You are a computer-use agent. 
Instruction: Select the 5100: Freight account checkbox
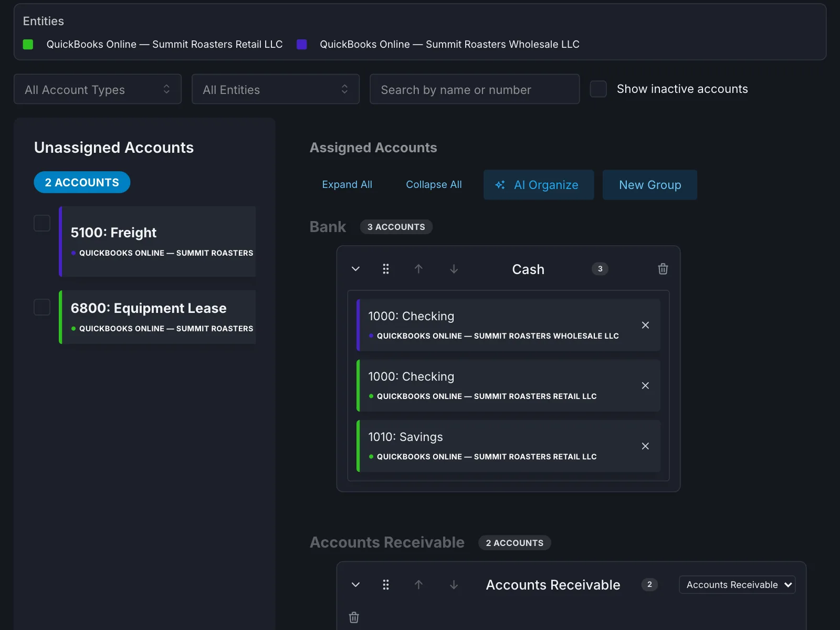tap(42, 223)
